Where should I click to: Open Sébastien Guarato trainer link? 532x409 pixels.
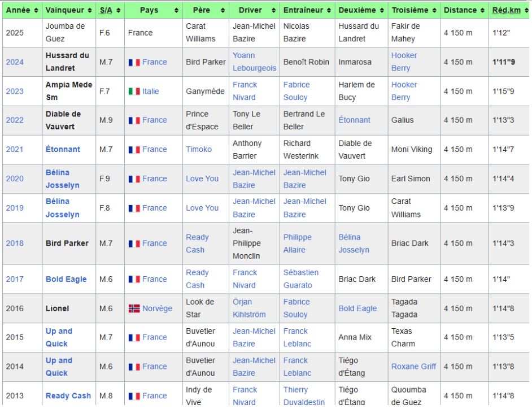300,279
